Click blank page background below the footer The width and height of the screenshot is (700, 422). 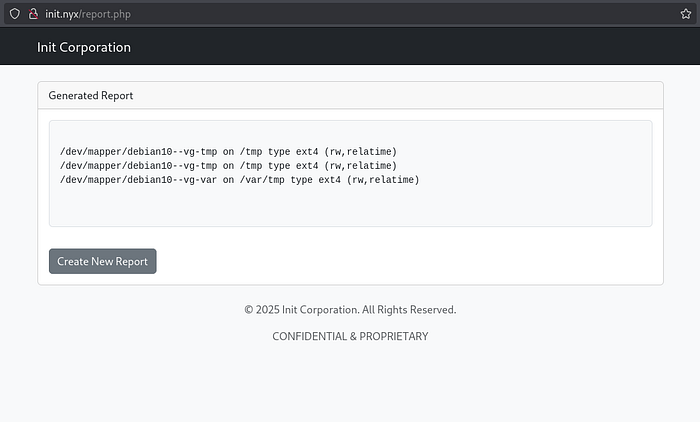(x=350, y=390)
